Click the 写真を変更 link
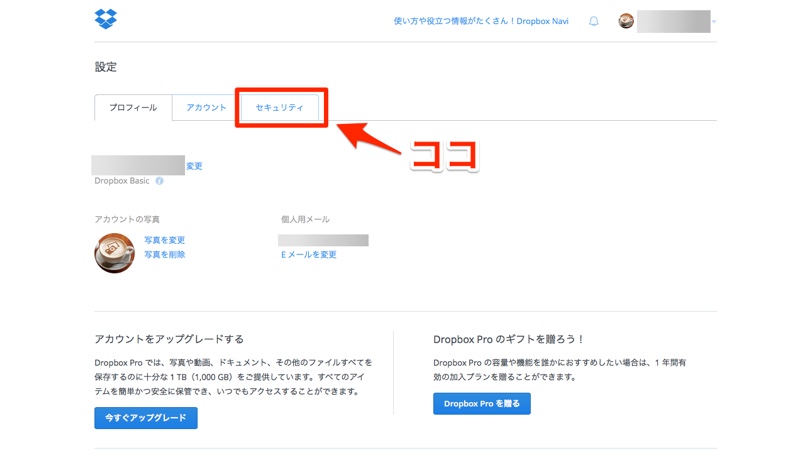The image size is (800, 450). pos(164,240)
